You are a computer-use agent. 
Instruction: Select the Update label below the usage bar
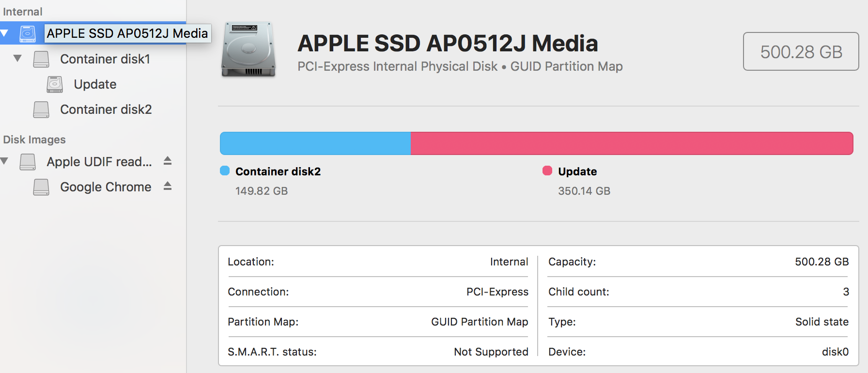[578, 171]
